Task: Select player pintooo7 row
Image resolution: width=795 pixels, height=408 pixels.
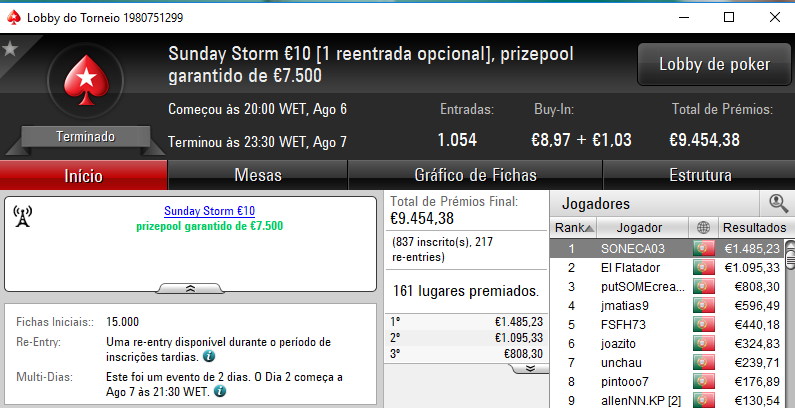Action: [x=668, y=382]
